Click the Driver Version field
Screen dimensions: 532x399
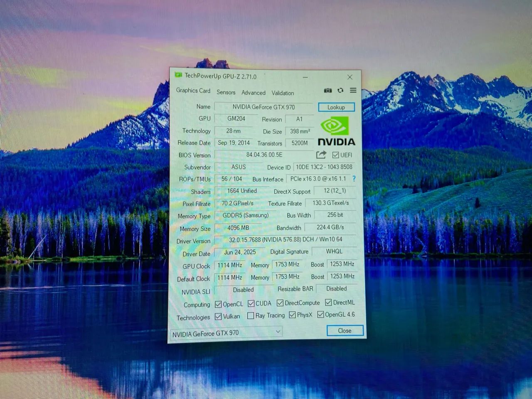[286, 239]
